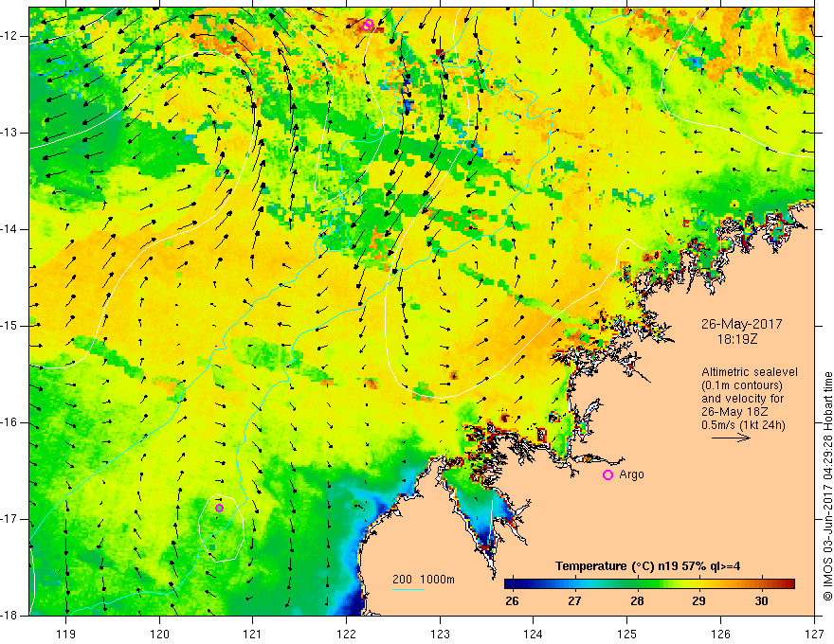Click longitude axis label '122'
The image size is (834, 644).
tap(346, 634)
